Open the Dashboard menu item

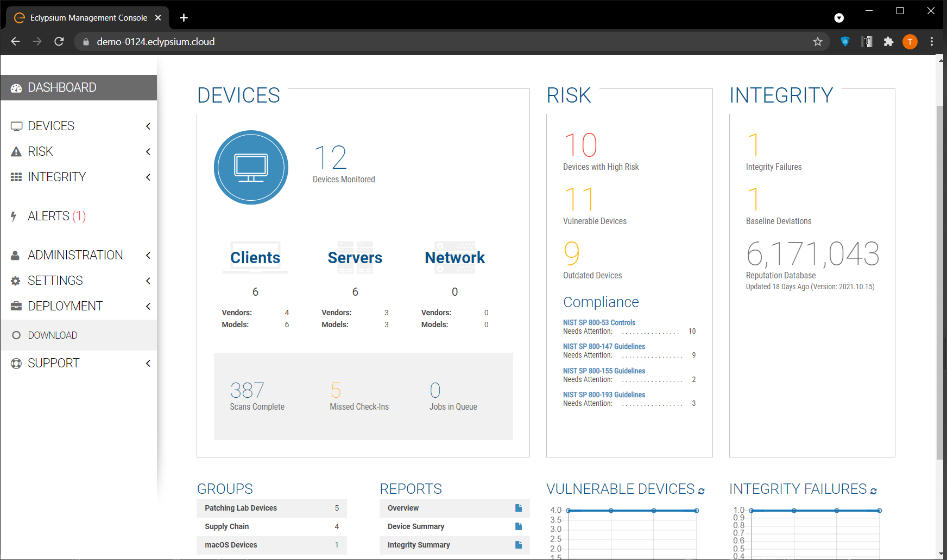click(79, 88)
